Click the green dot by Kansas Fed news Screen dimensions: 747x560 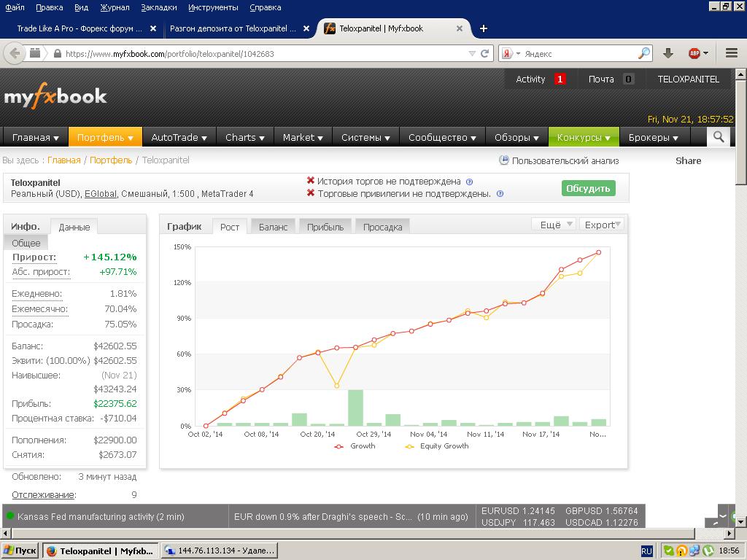coord(9,516)
